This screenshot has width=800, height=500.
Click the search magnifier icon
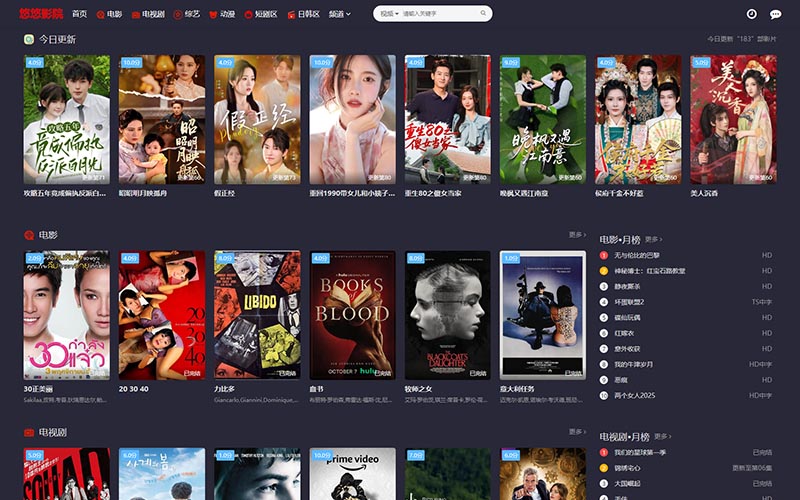tap(483, 13)
